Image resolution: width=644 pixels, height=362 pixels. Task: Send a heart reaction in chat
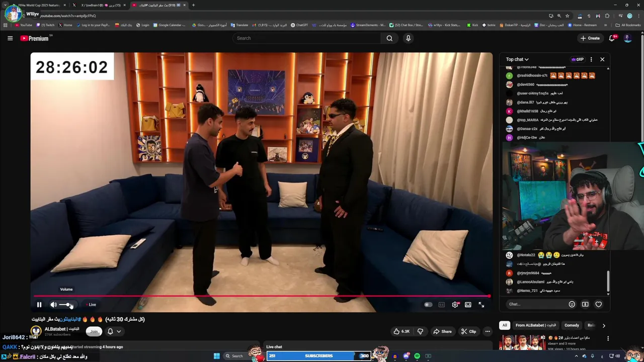pyautogui.click(x=599, y=304)
